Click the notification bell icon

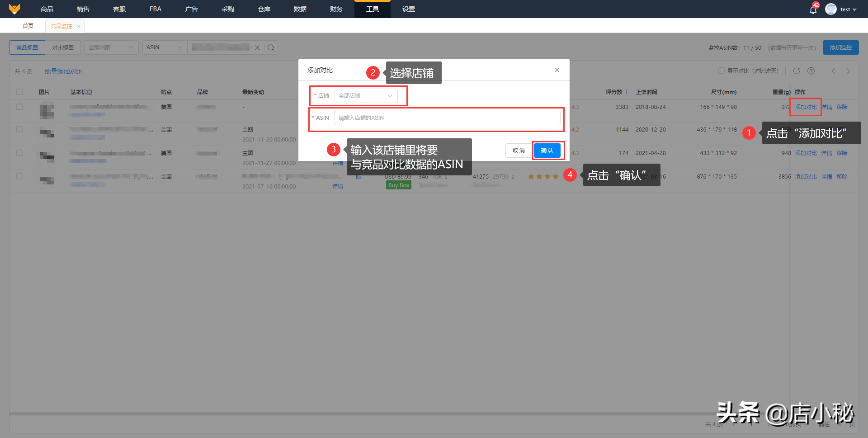pos(812,9)
